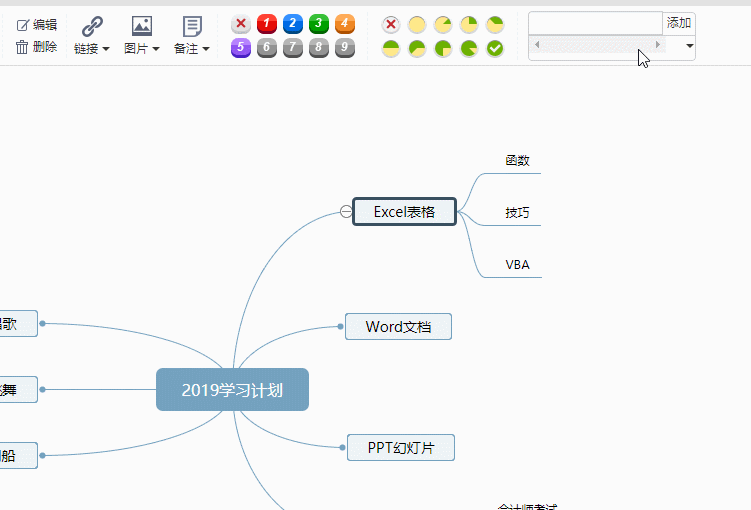
Task: Click the 添加 add tag button
Action: point(679,23)
